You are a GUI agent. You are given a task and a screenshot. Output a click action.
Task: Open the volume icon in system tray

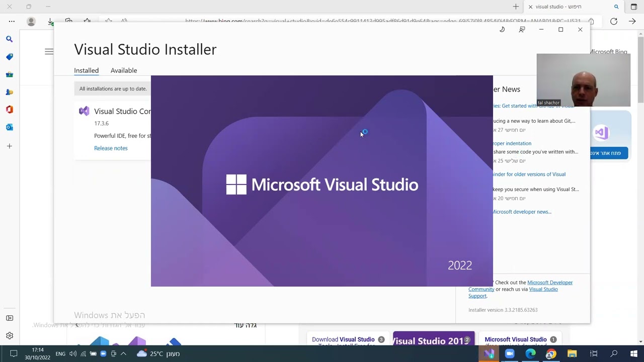coord(73,353)
